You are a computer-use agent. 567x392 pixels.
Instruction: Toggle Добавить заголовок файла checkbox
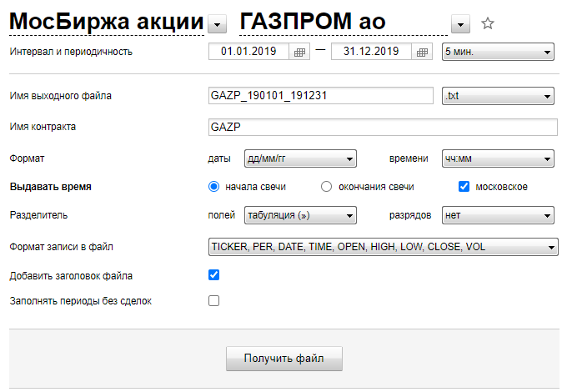tap(213, 274)
